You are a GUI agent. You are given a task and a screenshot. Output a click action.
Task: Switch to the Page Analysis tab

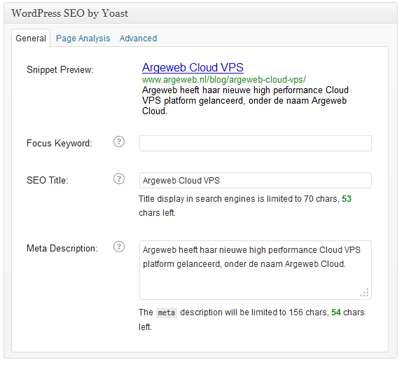(83, 38)
